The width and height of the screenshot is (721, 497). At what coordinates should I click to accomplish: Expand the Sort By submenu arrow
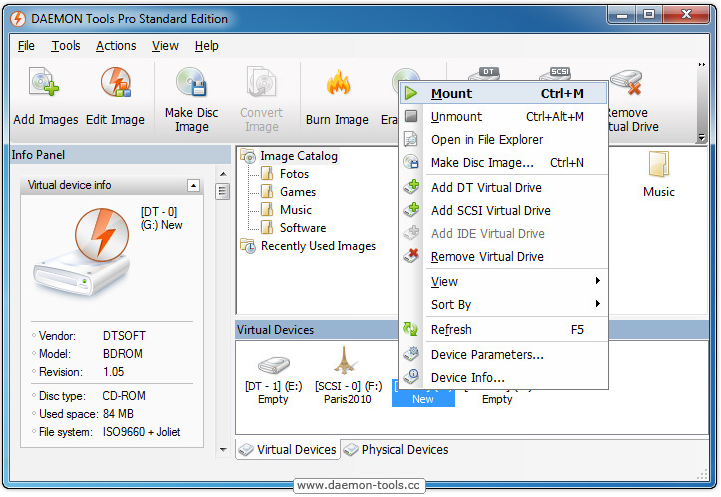pyautogui.click(x=597, y=303)
